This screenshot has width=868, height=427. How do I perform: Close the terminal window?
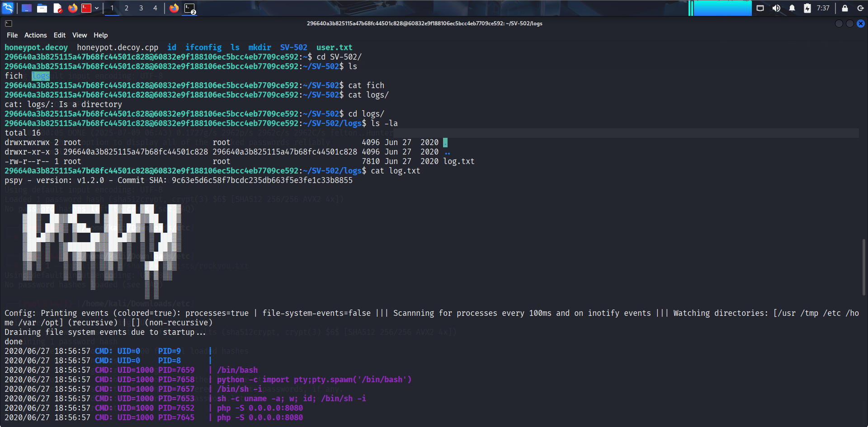(x=861, y=23)
